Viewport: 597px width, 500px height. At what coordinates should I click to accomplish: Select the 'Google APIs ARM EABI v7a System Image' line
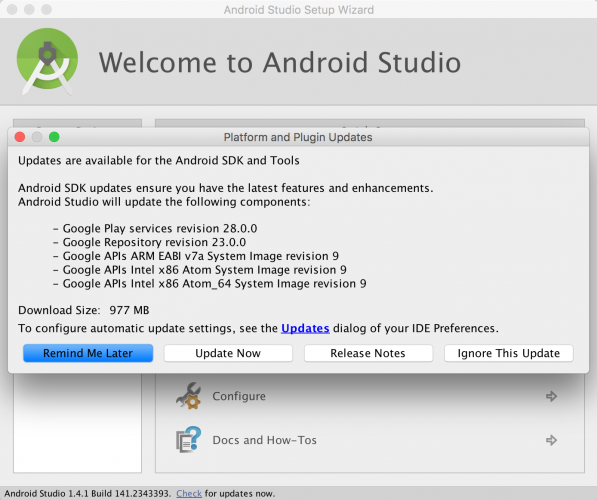click(x=196, y=256)
